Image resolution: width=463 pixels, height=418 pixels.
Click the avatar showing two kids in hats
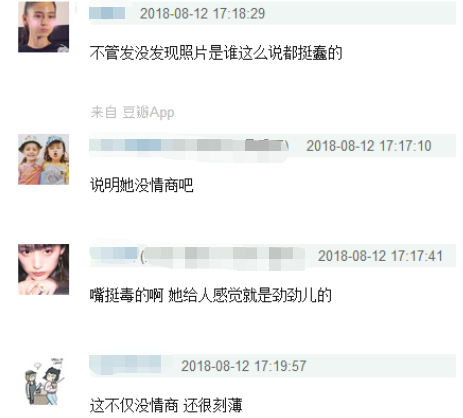tap(44, 159)
